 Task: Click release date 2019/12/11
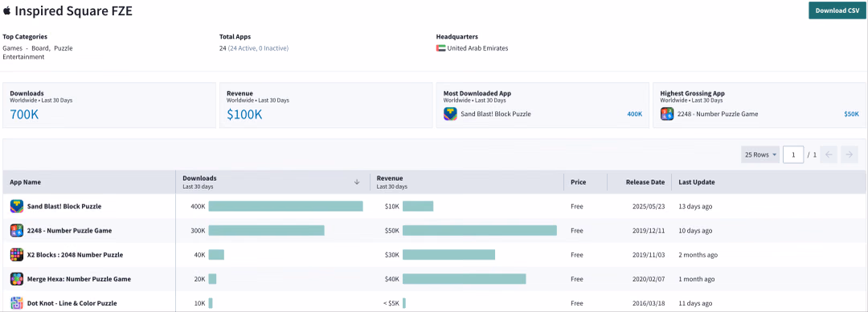[x=649, y=231]
